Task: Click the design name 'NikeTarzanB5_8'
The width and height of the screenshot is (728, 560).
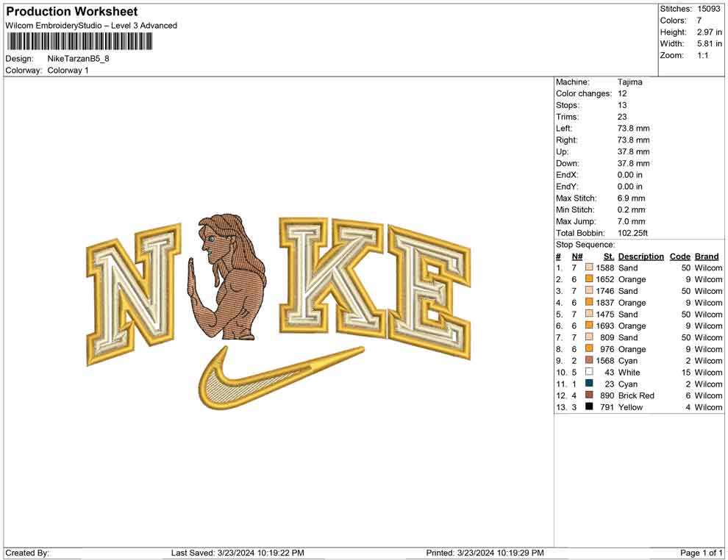Action: (79, 59)
